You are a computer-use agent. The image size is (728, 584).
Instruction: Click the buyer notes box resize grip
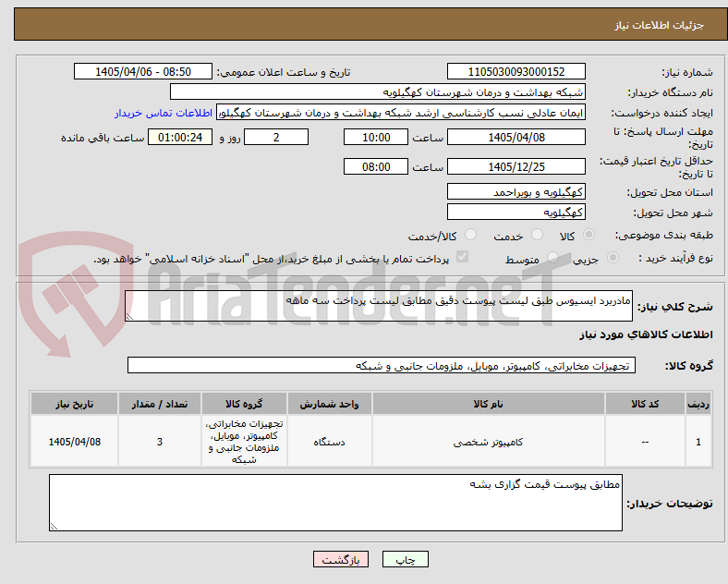(x=54, y=527)
